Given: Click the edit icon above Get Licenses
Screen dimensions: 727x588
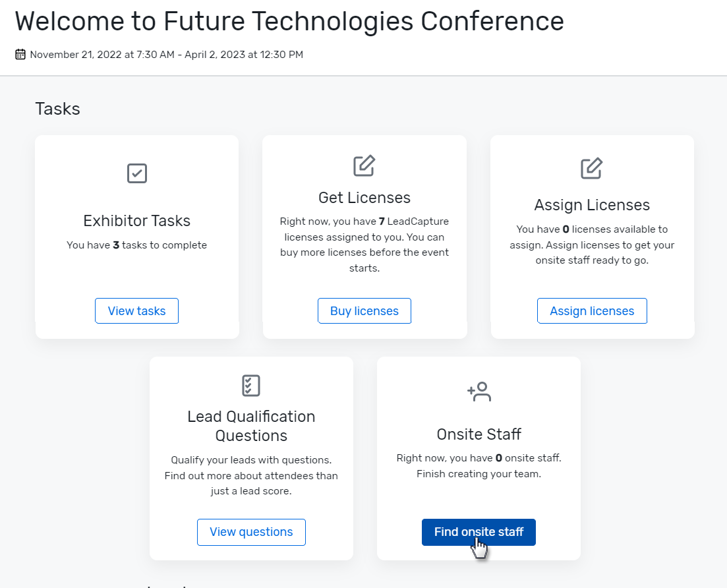Looking at the screenshot, I should (364, 165).
